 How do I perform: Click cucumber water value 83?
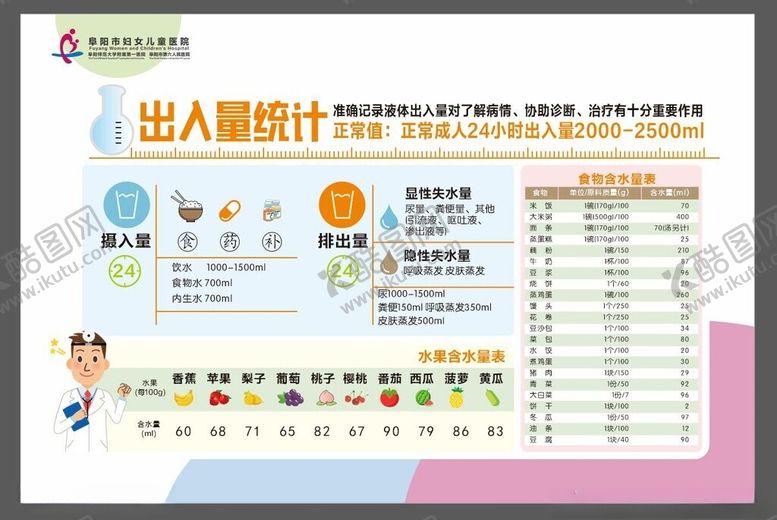(496, 431)
